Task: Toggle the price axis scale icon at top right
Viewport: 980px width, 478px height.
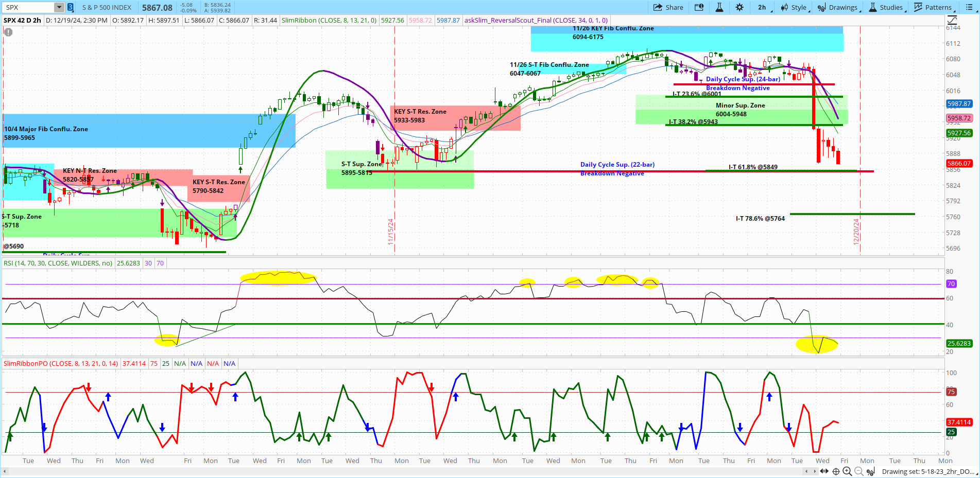Action: [x=953, y=20]
